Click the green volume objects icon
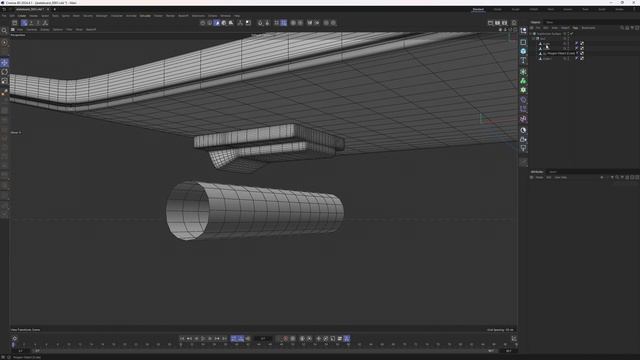640x360 pixels. (523, 81)
